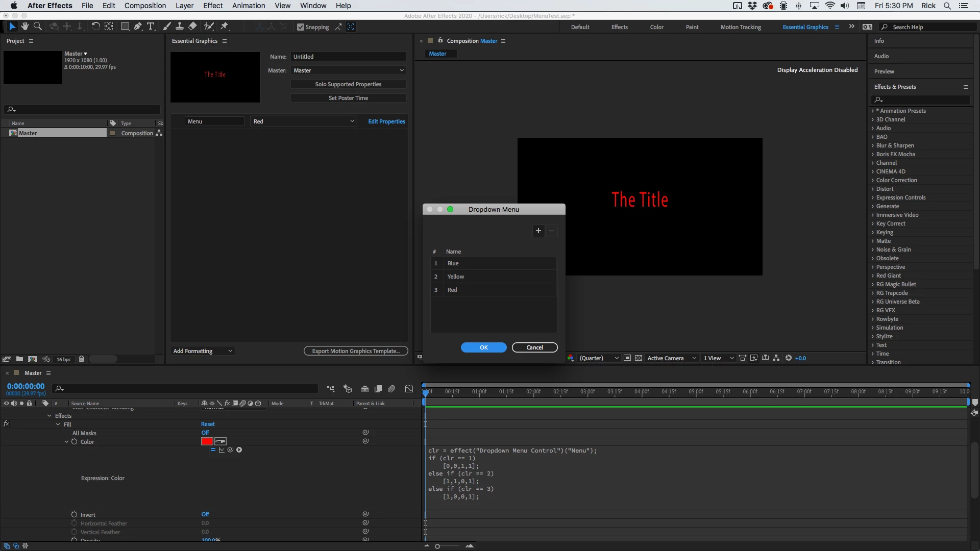
Task: Select the Type tool
Action: [x=151, y=27]
